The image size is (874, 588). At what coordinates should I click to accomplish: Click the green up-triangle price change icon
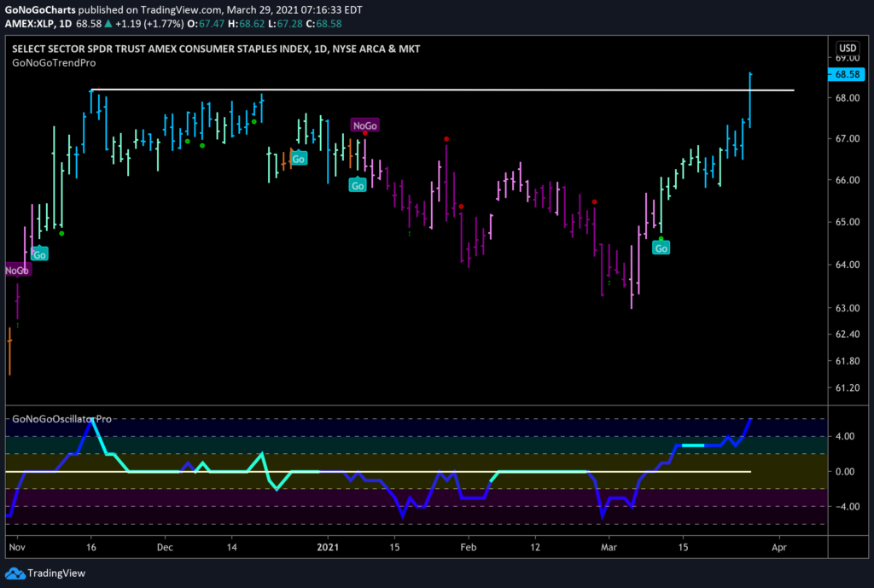coord(108,24)
